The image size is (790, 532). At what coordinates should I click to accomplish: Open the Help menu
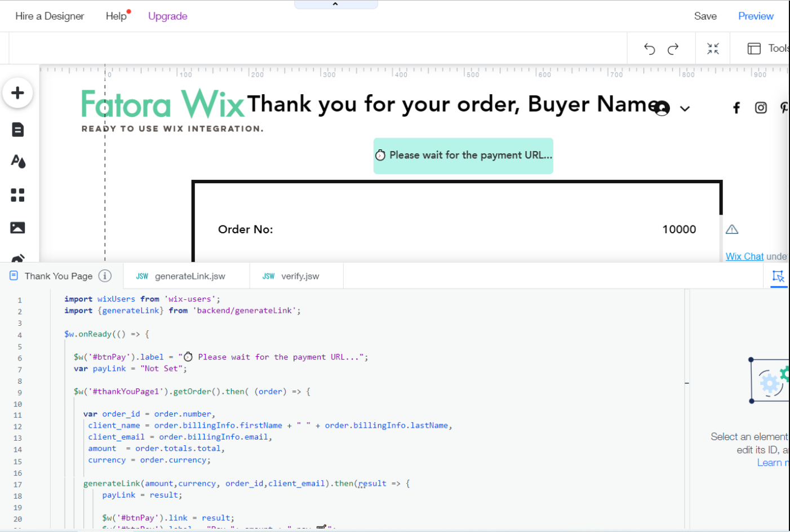(116, 16)
